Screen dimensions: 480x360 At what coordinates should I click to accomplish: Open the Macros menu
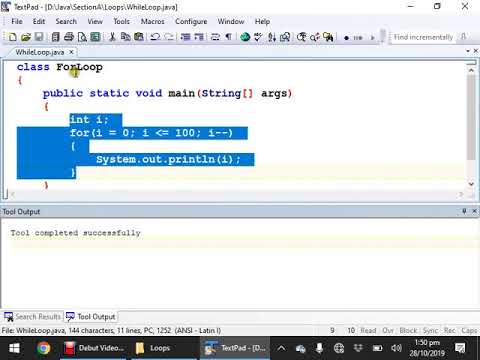153,21
